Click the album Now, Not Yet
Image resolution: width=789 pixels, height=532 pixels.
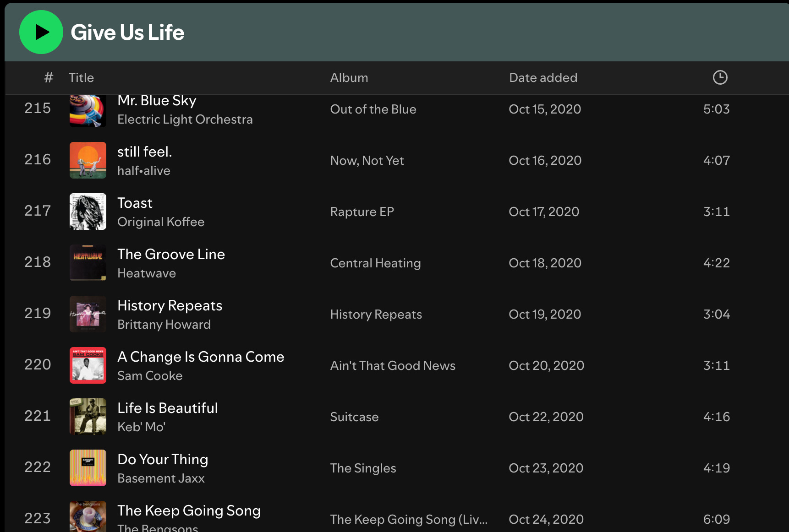(367, 160)
